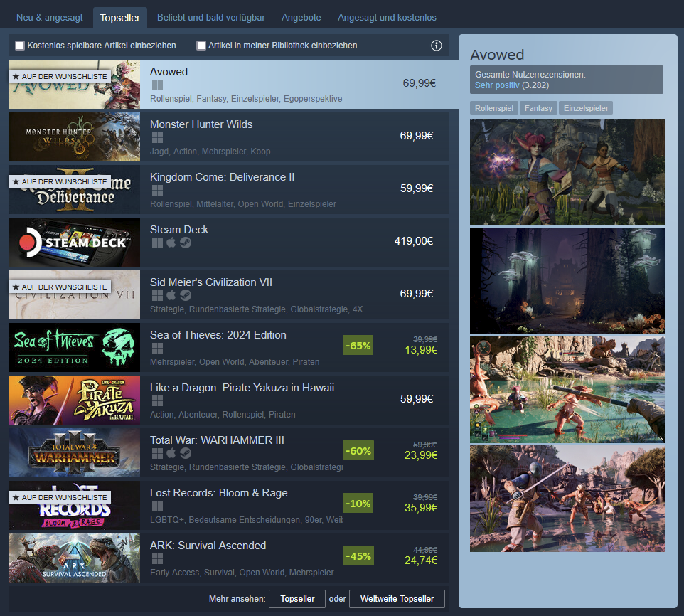
Task: Click the Windows icon under Steam Deck
Action: pos(157,243)
